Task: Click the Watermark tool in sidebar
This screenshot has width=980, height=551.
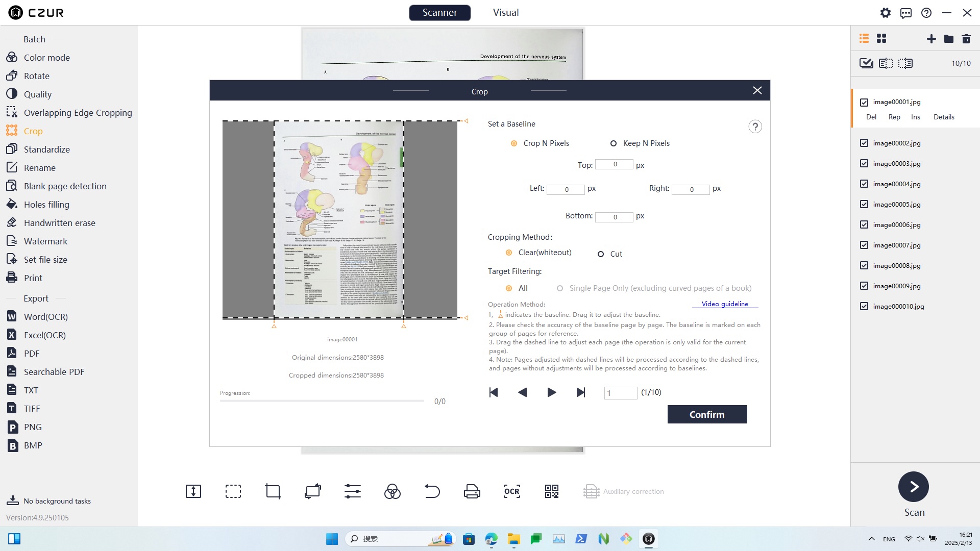Action: tap(46, 241)
